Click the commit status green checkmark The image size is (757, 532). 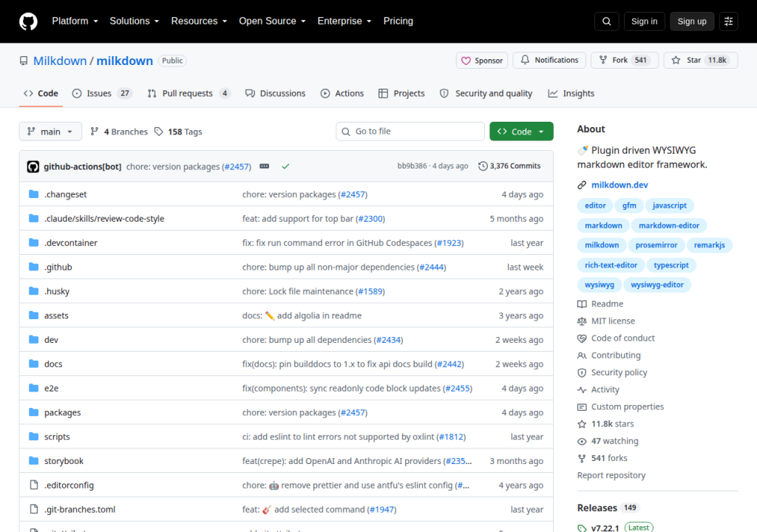pyautogui.click(x=285, y=166)
